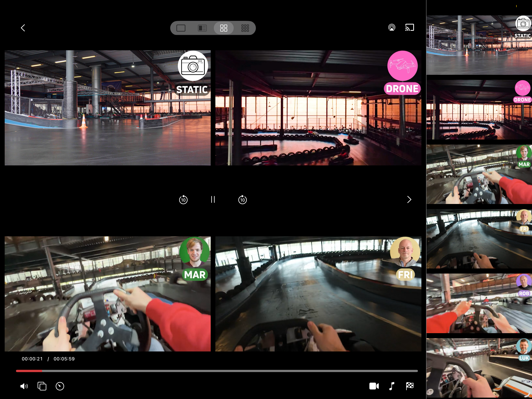Image resolution: width=532 pixels, height=399 pixels.
Task: Select the FRI onboard main feed
Action: tap(318, 294)
